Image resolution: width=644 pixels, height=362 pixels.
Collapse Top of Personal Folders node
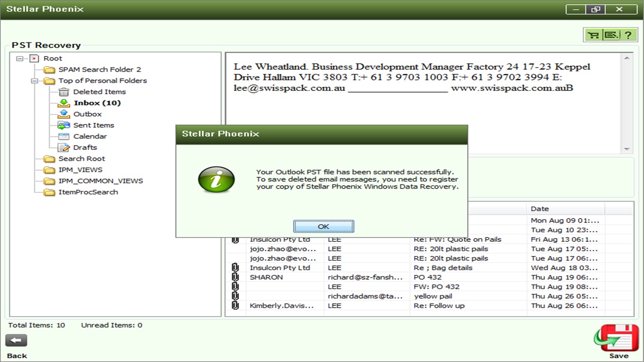pyautogui.click(x=34, y=81)
